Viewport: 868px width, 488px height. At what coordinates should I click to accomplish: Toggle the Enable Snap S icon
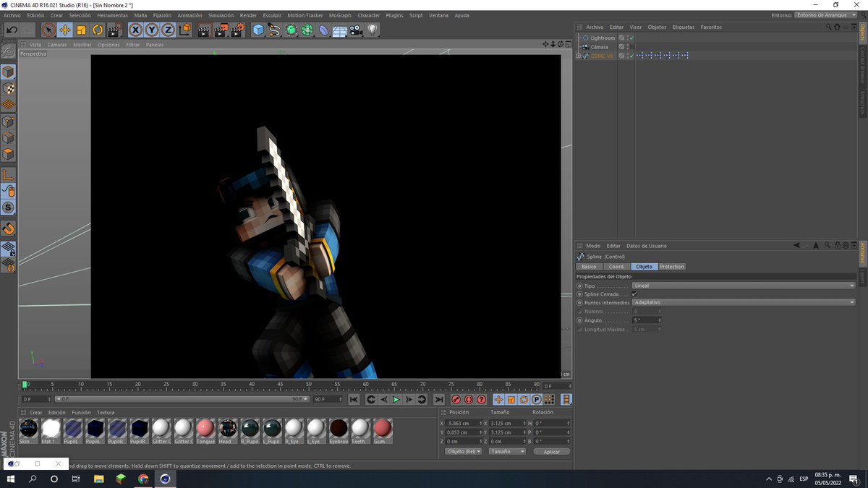pos(8,207)
